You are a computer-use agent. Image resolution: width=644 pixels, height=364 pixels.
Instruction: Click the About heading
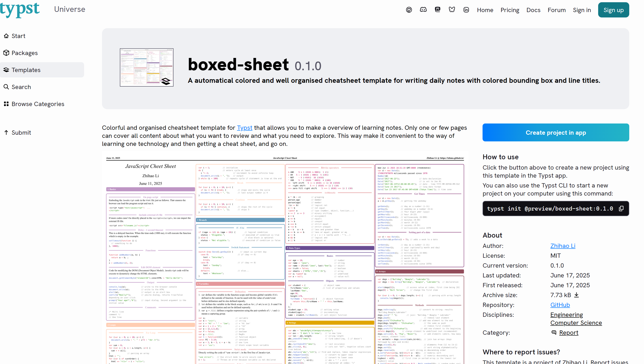(492, 235)
